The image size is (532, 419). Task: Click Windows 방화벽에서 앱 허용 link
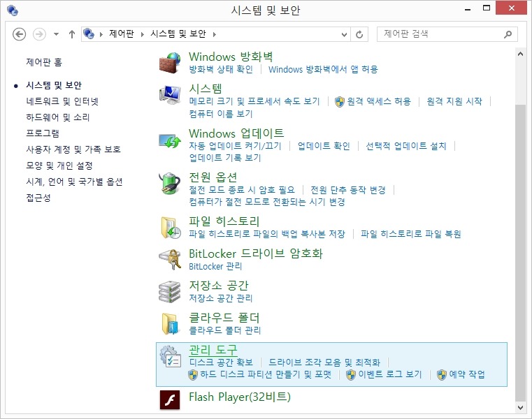pos(323,70)
